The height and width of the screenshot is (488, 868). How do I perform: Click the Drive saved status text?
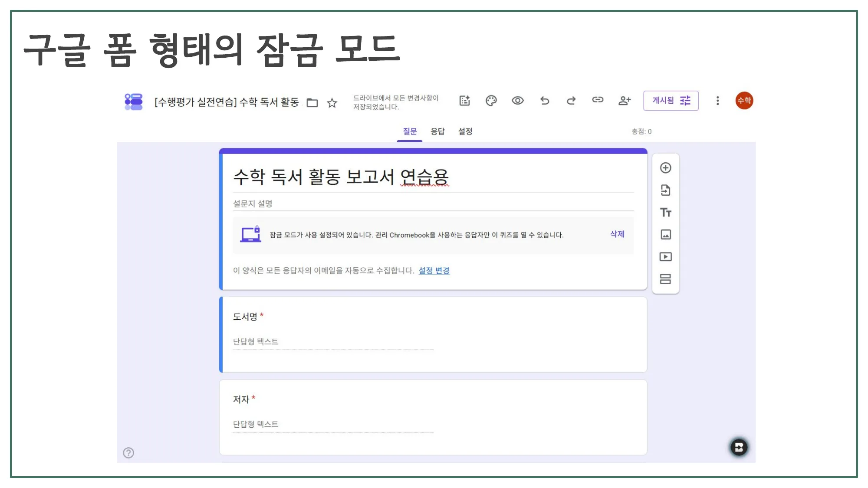(396, 102)
